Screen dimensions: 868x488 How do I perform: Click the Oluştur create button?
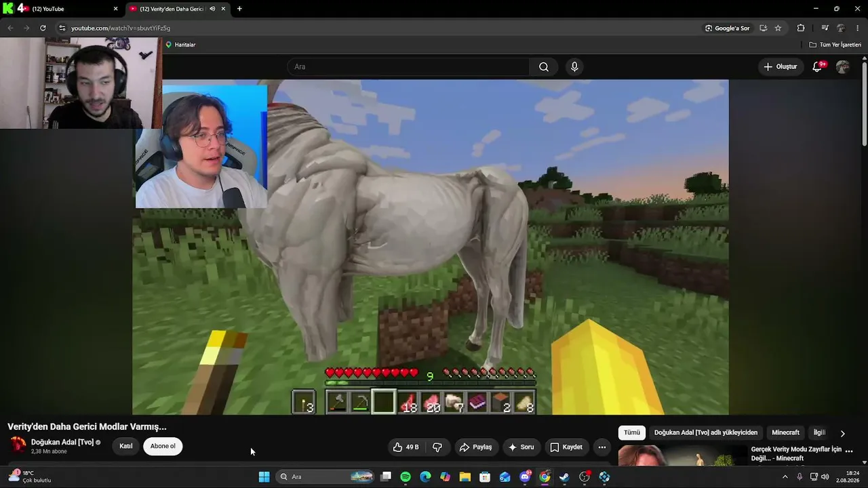tap(781, 66)
